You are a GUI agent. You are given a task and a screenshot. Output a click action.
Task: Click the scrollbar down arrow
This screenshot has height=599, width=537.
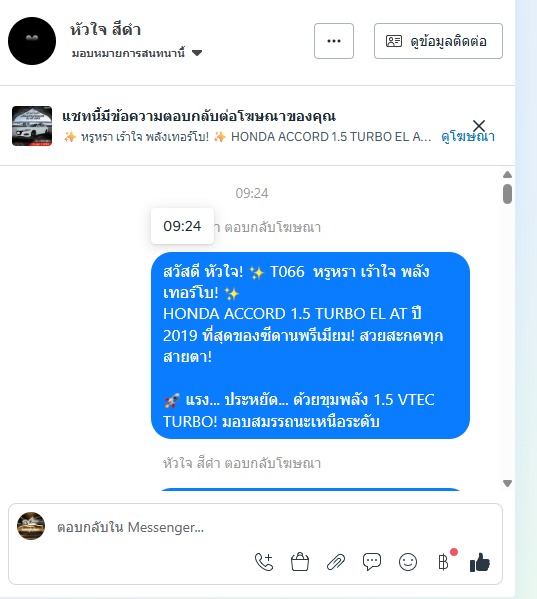pyautogui.click(x=507, y=484)
